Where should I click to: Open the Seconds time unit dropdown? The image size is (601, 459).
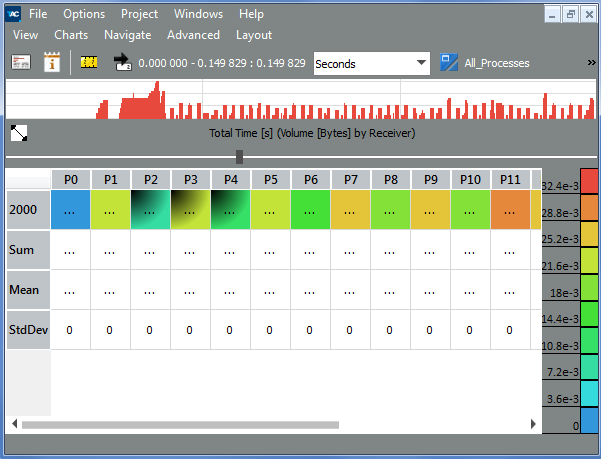(x=371, y=63)
